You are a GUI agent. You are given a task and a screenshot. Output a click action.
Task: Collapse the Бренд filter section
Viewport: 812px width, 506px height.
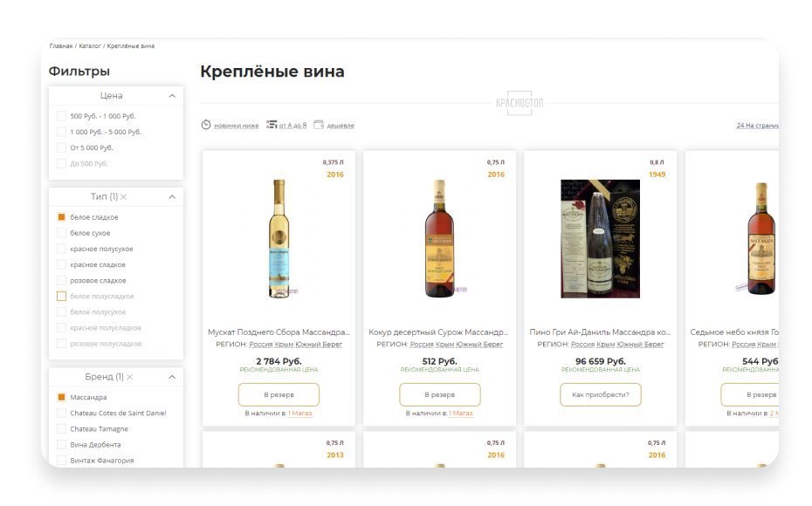point(172,377)
